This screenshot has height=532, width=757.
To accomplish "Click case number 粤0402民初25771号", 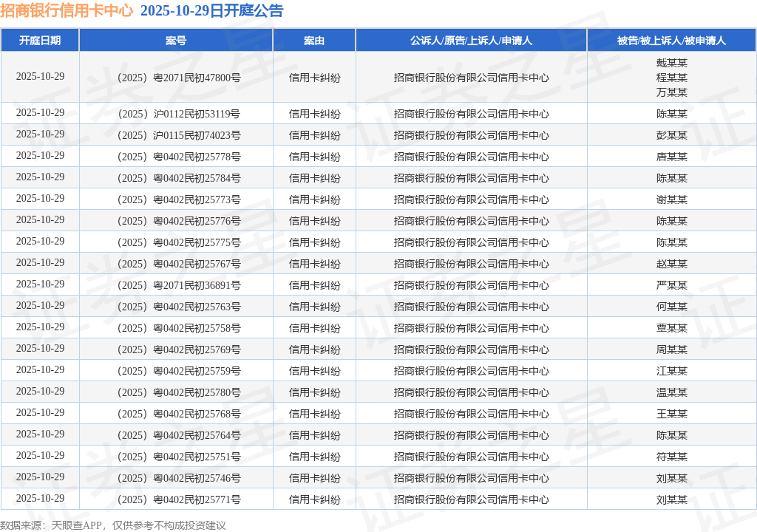I will click(197, 499).
